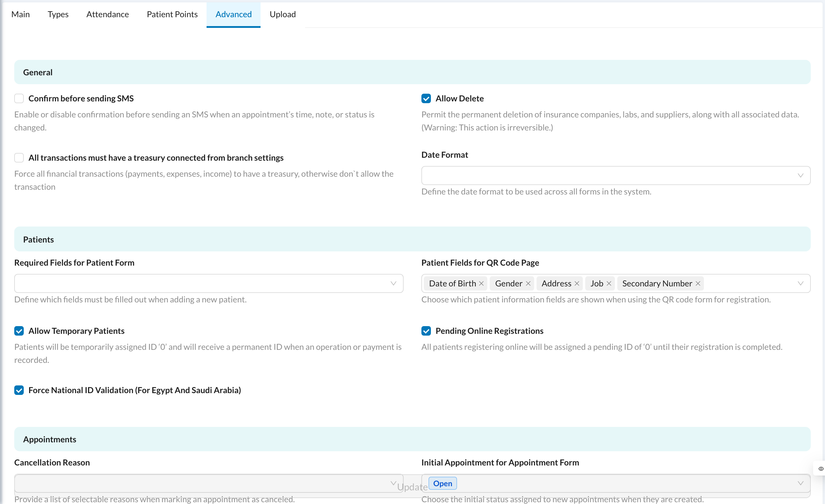The image size is (825, 504).
Task: Open the Cancellation Reason dropdown
Action: point(209,483)
